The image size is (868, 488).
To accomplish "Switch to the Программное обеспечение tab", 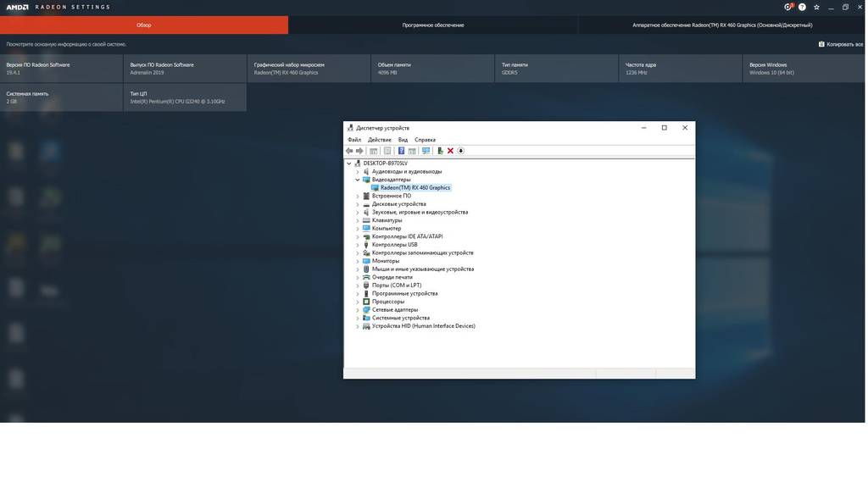I will click(433, 25).
